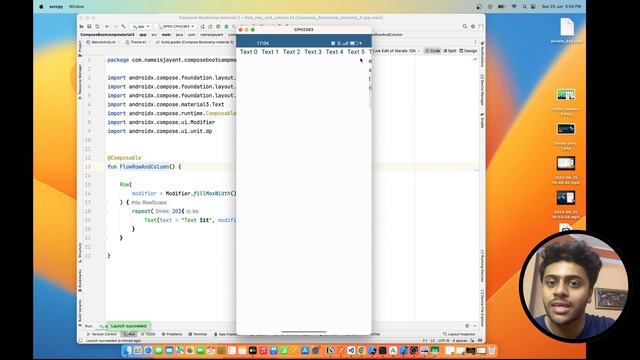Viewport: 640px width, 360px height.
Task: Open the Layout Inspector bottom tab
Action: [x=459, y=334]
